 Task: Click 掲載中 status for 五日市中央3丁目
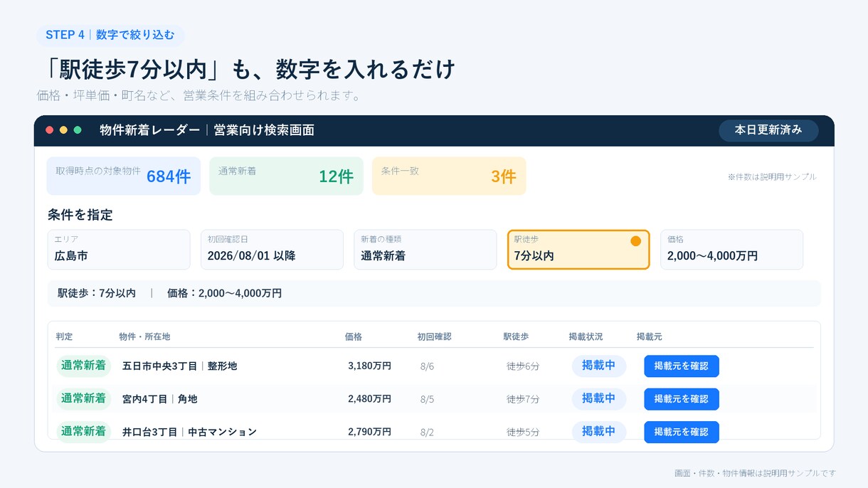coord(599,366)
